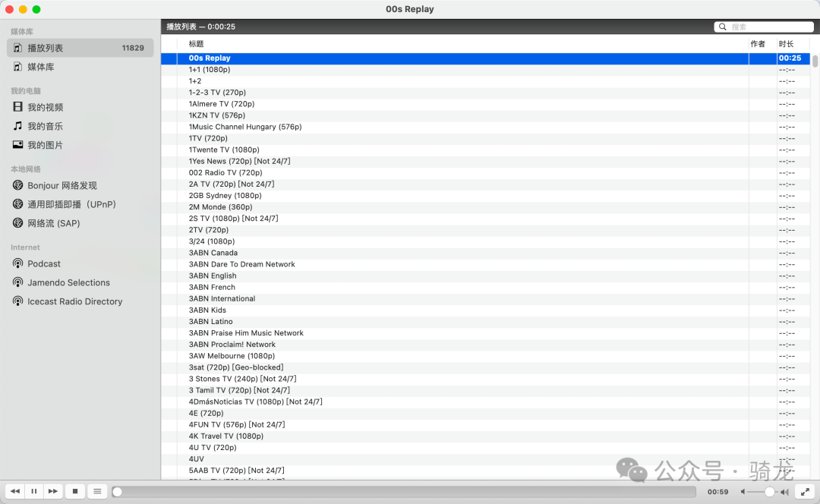Click the picture icon beside 我的图片
Screen dimensions: 820x504
tap(17, 144)
